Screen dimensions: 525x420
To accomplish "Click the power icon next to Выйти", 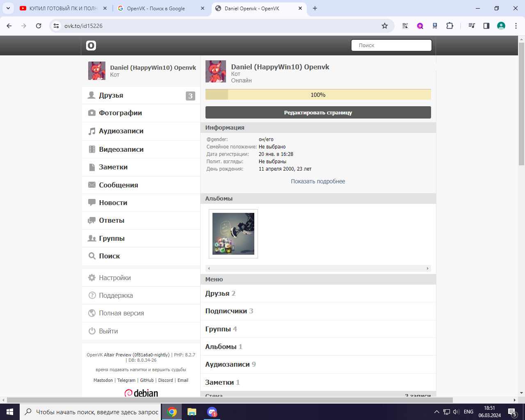I will click(92, 331).
